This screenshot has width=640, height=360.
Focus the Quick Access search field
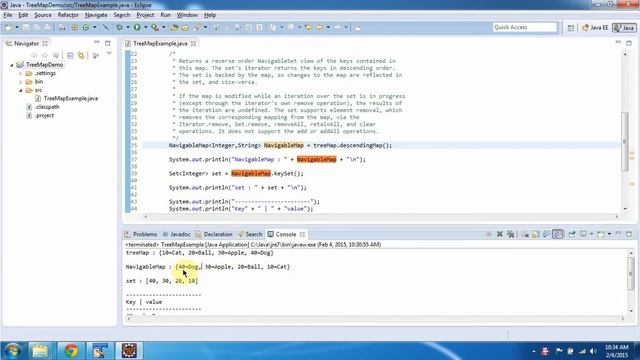pyautogui.click(x=524, y=27)
